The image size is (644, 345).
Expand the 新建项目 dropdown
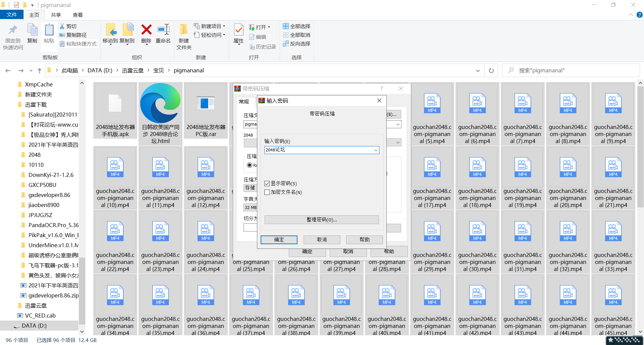(224, 26)
